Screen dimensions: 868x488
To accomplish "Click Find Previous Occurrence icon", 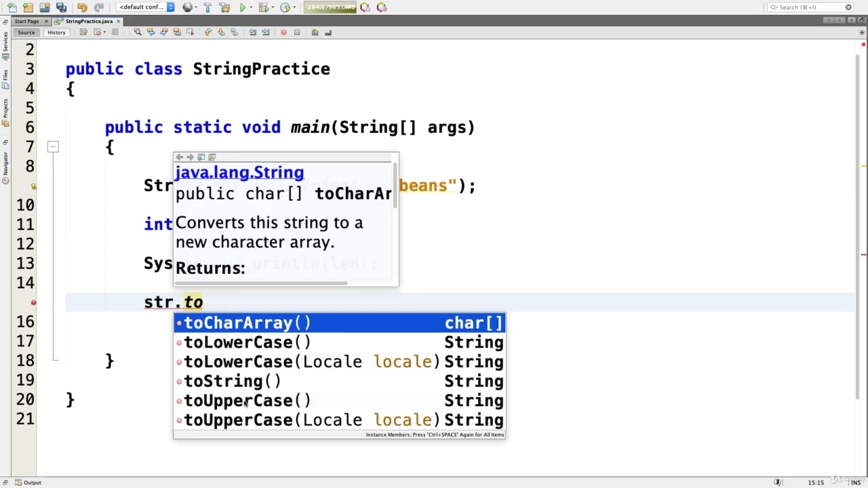I will pyautogui.click(x=151, y=33).
